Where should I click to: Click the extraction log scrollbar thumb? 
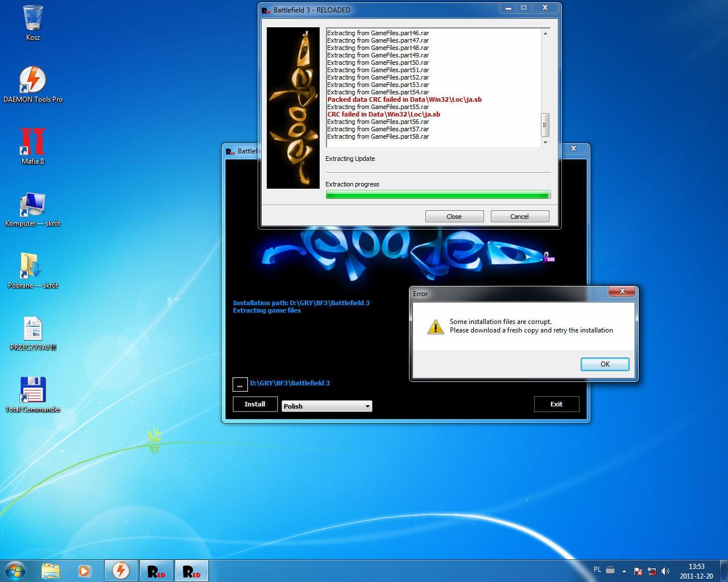click(x=545, y=124)
